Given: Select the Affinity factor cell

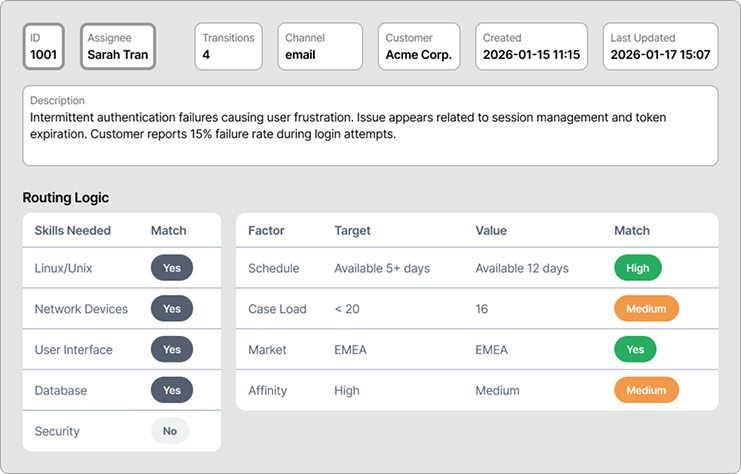Looking at the screenshot, I should [267, 391].
